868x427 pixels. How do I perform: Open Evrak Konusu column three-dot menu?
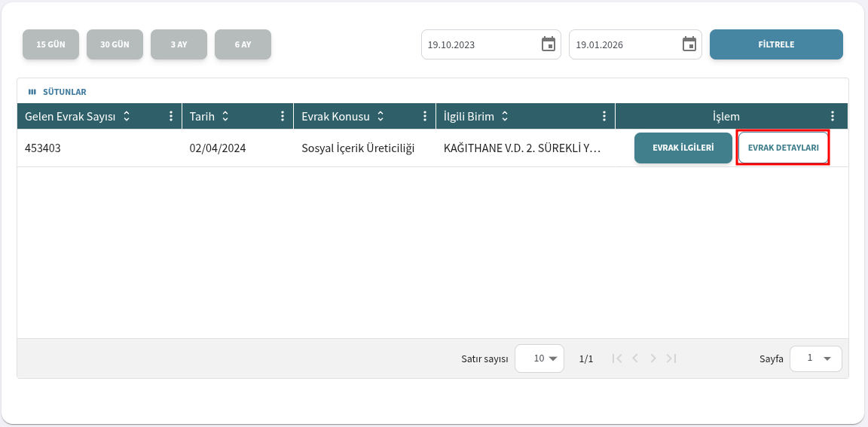pos(425,116)
